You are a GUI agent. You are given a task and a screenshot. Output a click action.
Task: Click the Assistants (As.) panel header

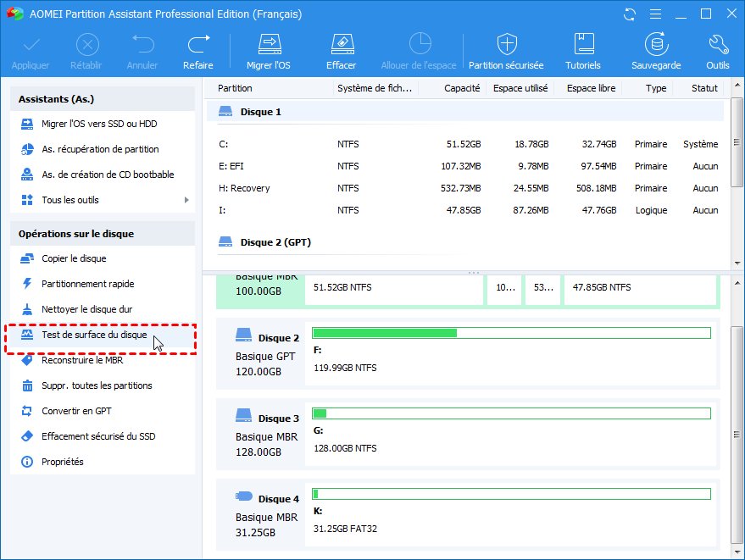tap(103, 99)
